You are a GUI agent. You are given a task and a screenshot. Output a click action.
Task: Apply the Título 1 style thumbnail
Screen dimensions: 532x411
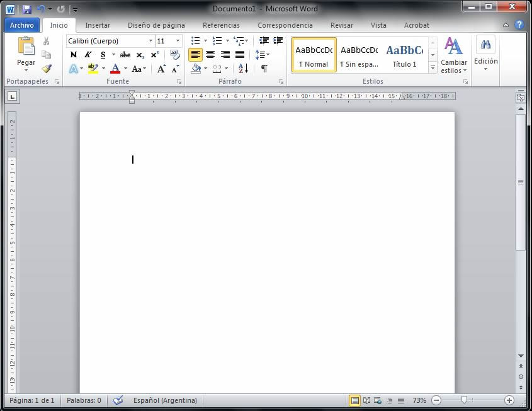coord(404,55)
